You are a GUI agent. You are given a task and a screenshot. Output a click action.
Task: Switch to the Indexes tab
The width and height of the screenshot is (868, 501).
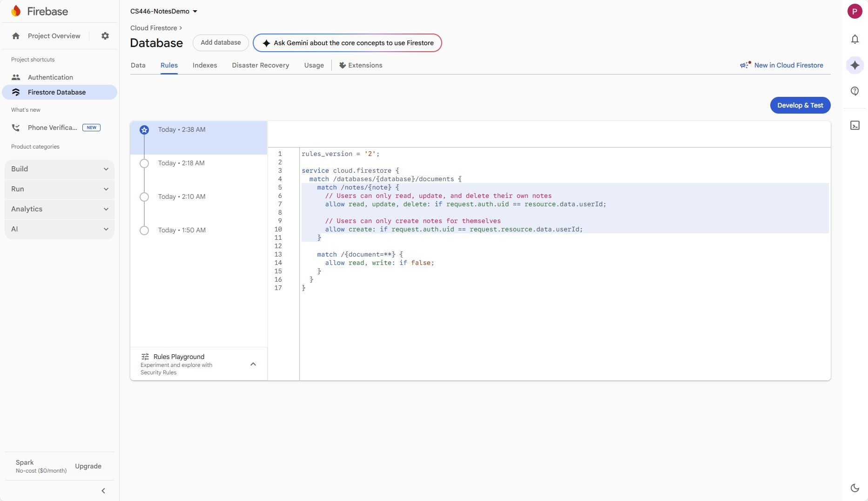[205, 65]
